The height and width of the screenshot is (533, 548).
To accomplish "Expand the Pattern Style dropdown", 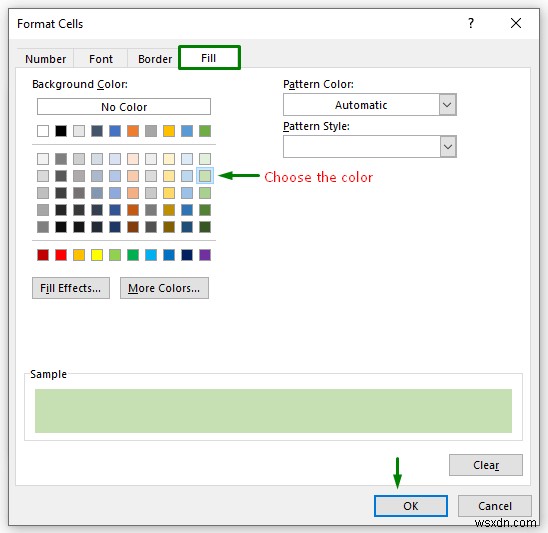I will [447, 147].
